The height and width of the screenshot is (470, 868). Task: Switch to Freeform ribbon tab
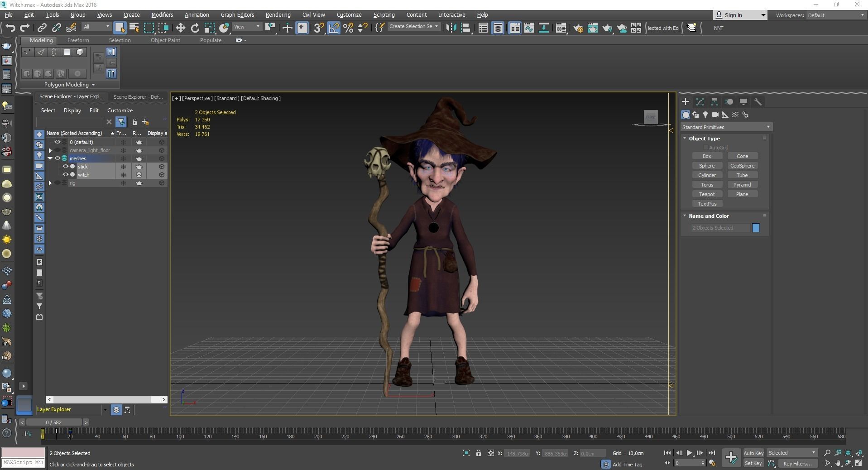coord(78,40)
